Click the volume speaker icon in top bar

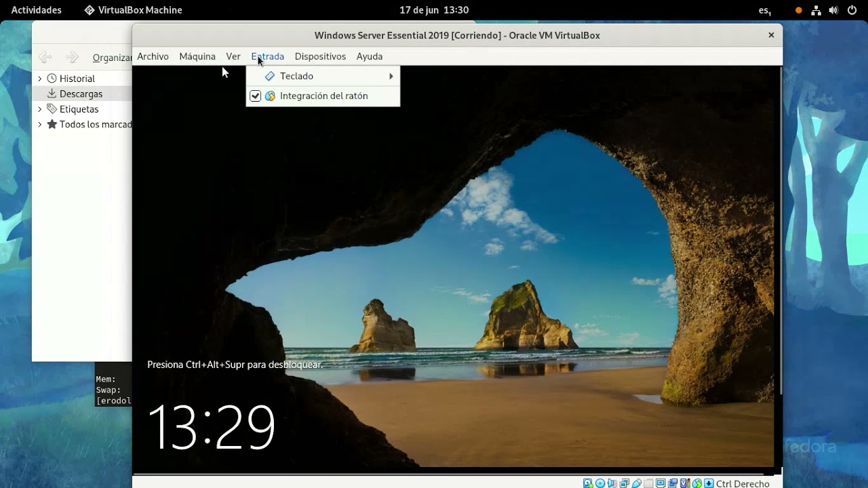(x=834, y=10)
